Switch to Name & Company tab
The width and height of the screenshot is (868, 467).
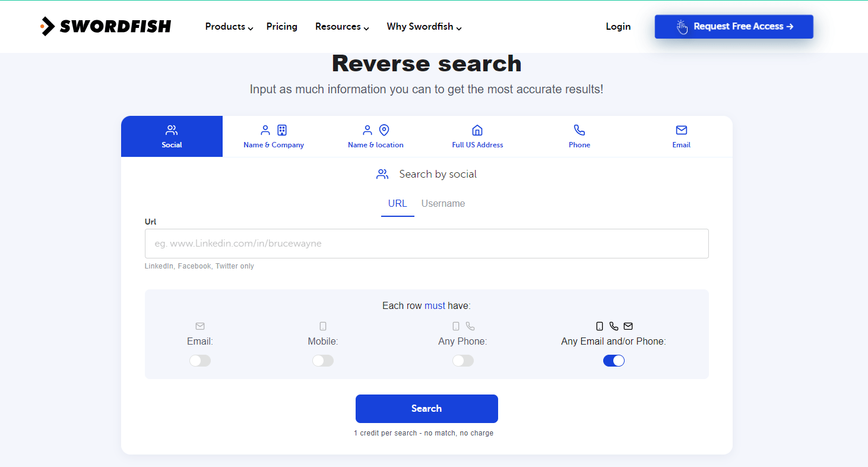pos(274,137)
